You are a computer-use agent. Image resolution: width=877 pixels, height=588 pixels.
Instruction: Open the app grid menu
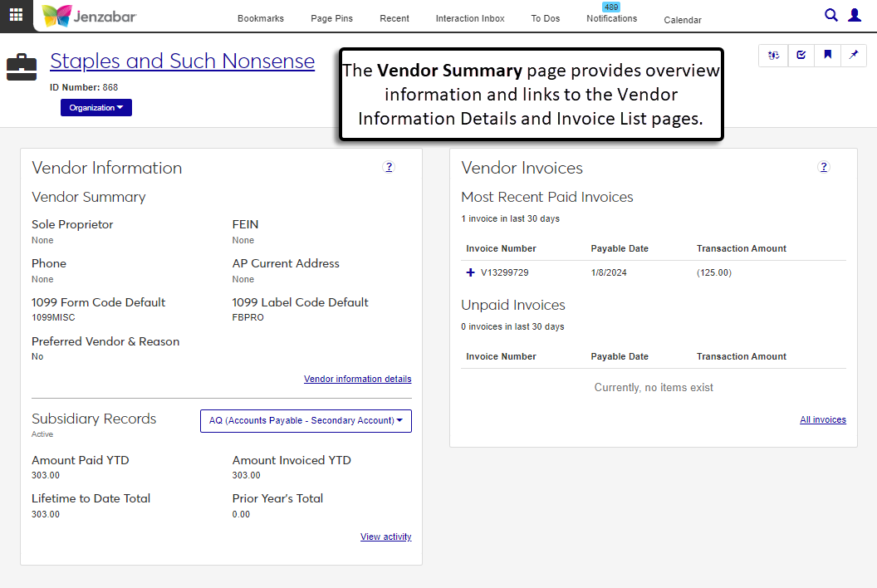pos(17,15)
